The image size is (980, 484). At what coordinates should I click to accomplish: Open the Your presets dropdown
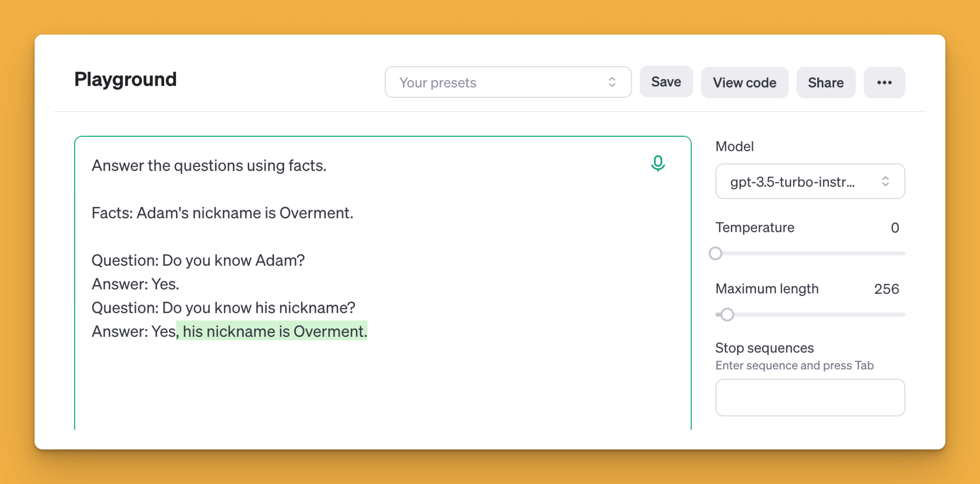click(508, 82)
